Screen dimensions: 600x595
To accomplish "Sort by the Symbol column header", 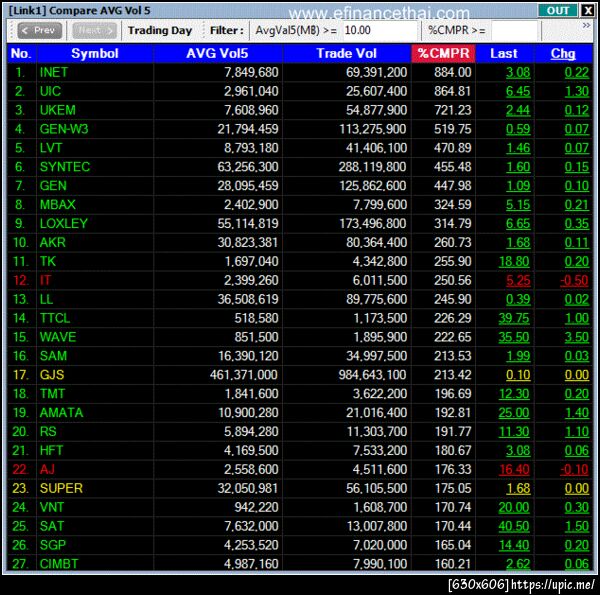I will pos(95,54).
